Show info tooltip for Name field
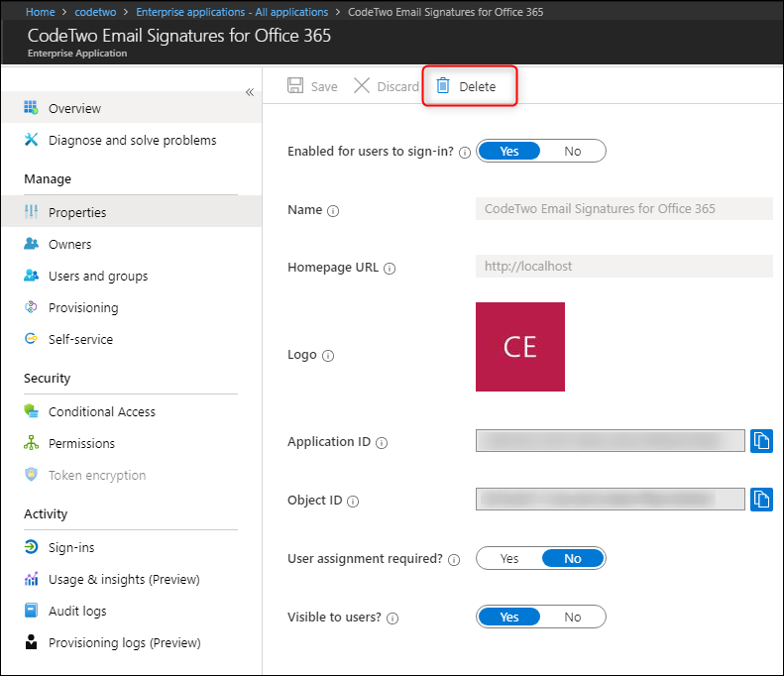This screenshot has width=784, height=676. click(332, 211)
